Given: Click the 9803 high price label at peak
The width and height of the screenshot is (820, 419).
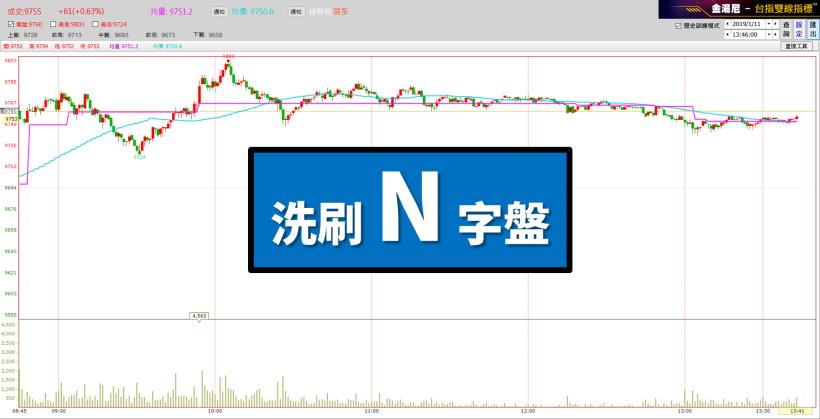Looking at the screenshot, I should (228, 56).
